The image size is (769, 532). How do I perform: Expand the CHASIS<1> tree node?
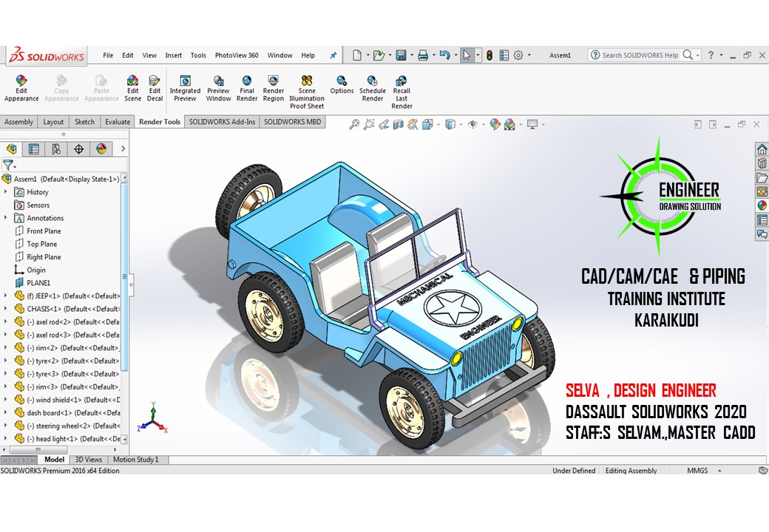(x=5, y=309)
